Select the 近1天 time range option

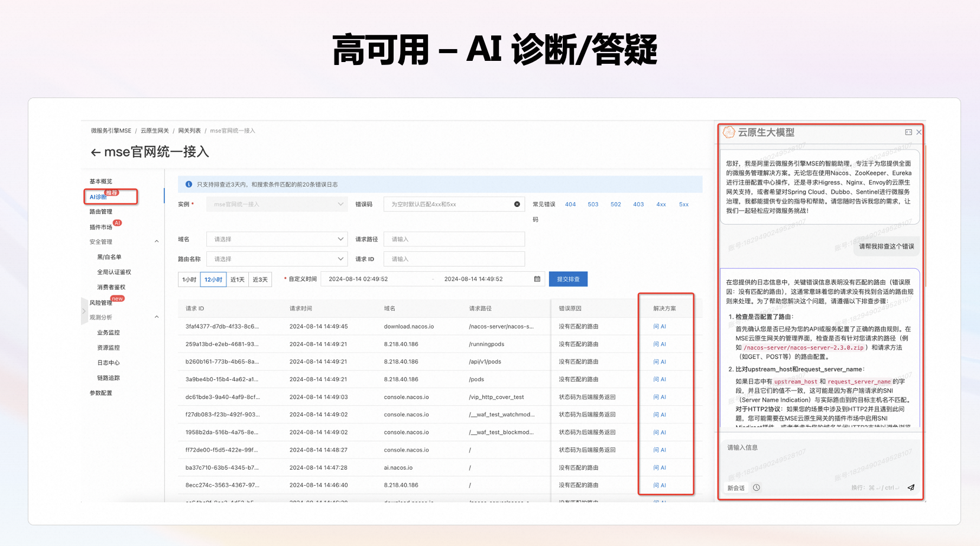click(x=238, y=279)
